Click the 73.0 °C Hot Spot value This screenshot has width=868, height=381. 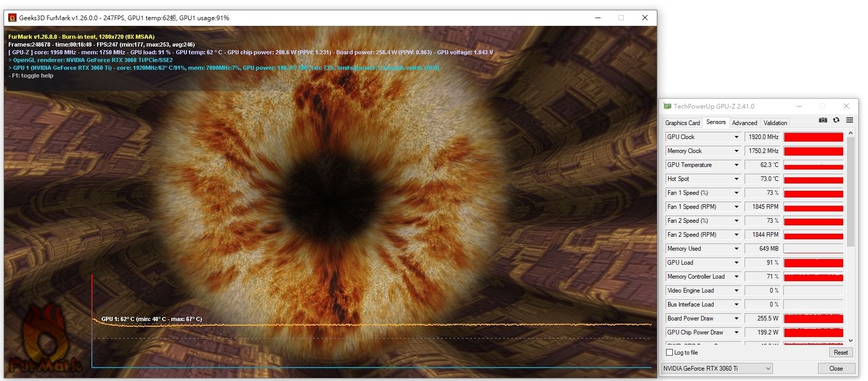click(x=763, y=179)
